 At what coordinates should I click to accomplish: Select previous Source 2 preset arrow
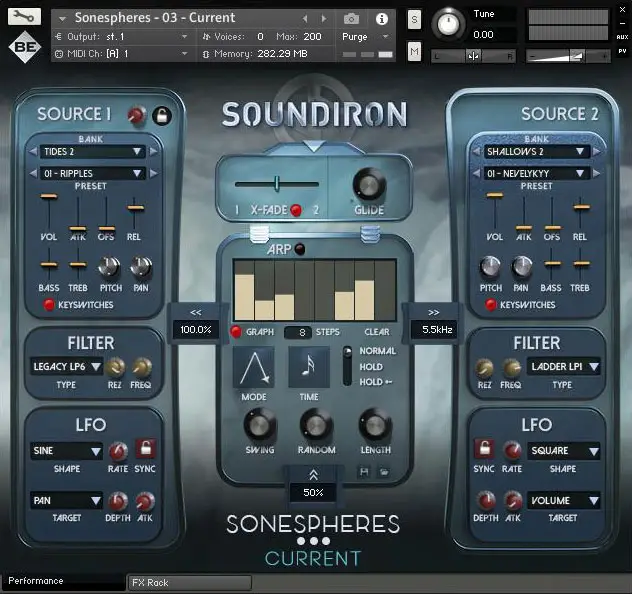click(x=476, y=174)
